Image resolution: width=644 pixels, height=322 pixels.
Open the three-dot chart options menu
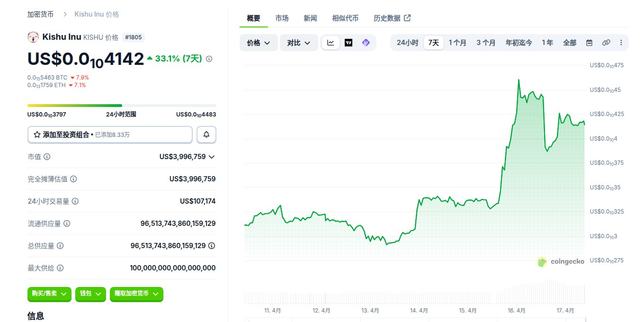click(621, 43)
